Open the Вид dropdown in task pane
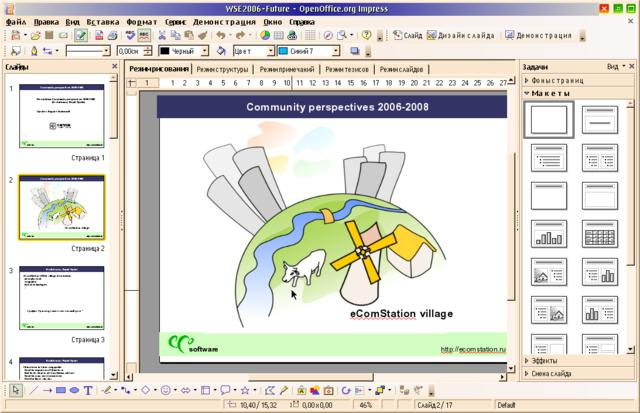Viewport: 640px width, 413px height. [616, 67]
